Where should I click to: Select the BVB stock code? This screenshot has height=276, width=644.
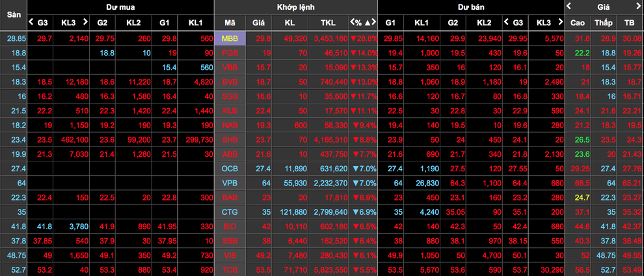click(x=230, y=83)
